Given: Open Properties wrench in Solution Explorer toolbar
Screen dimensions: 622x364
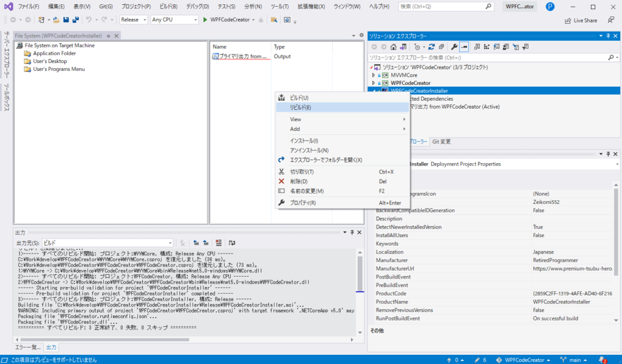Looking at the screenshot, I should pyautogui.click(x=454, y=47).
